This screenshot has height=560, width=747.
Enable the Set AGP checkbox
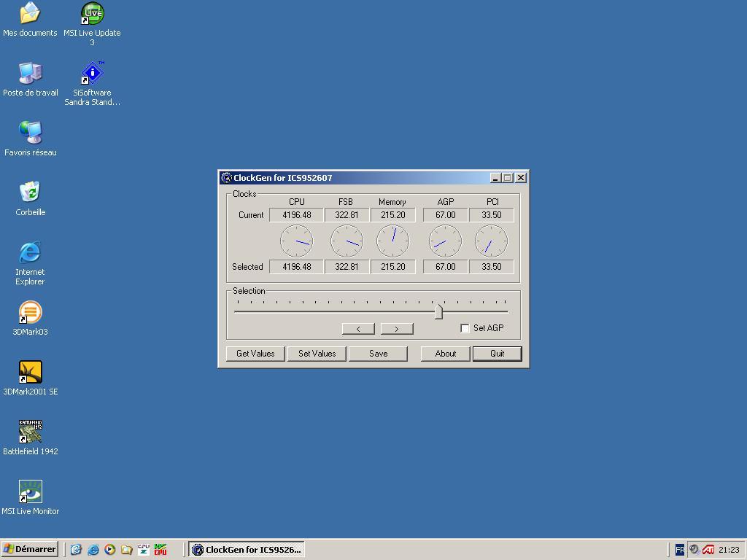[x=465, y=328]
